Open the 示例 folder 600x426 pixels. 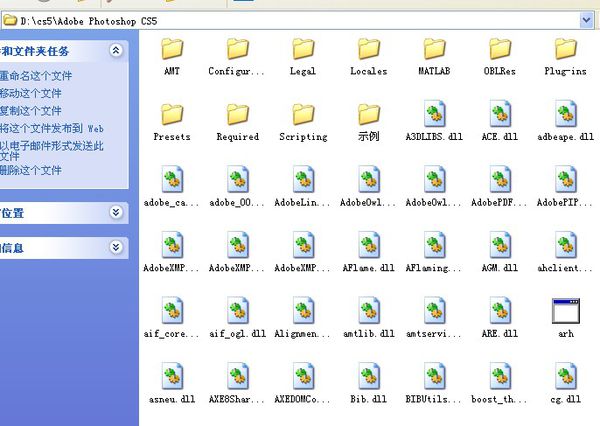coord(368,116)
